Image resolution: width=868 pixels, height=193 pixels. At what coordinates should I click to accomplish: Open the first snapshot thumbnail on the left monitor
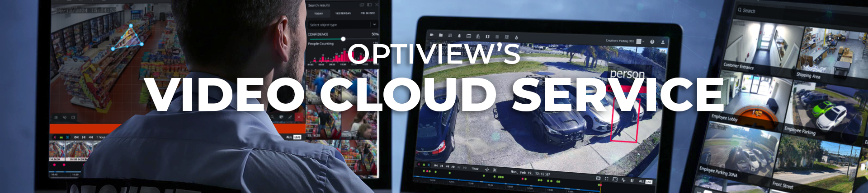pyautogui.click(x=57, y=151)
